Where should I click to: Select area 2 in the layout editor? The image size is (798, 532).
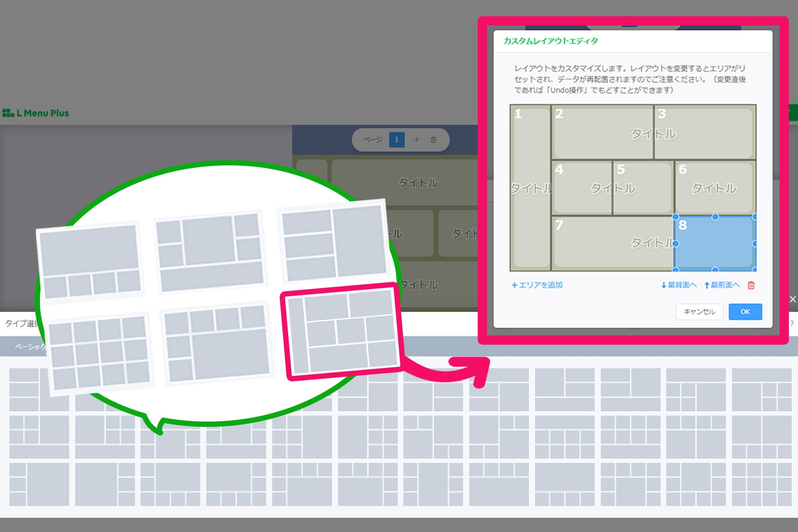point(602,133)
